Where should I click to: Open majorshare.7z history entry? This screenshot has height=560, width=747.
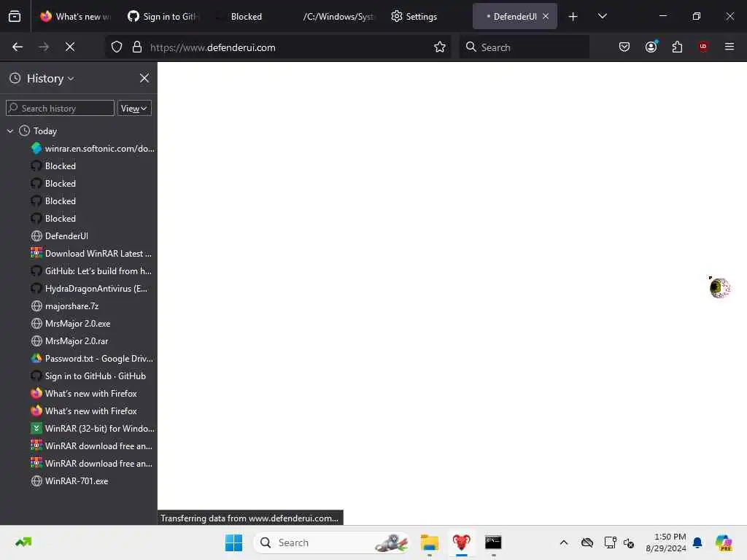coord(65,306)
